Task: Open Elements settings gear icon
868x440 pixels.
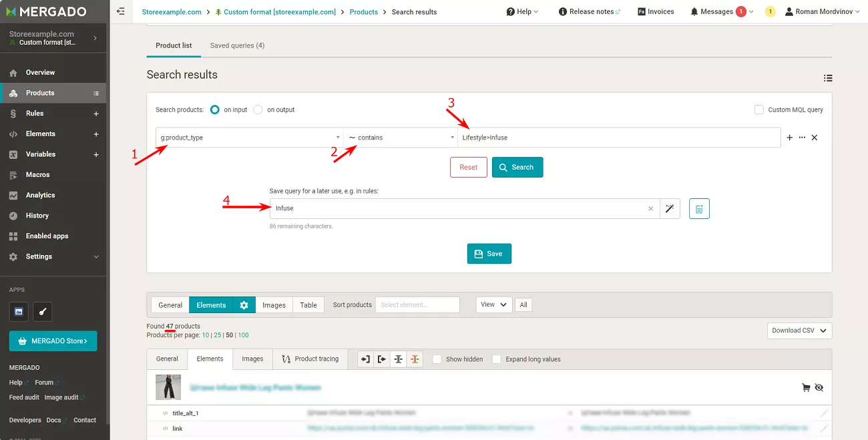Action: pyautogui.click(x=244, y=305)
